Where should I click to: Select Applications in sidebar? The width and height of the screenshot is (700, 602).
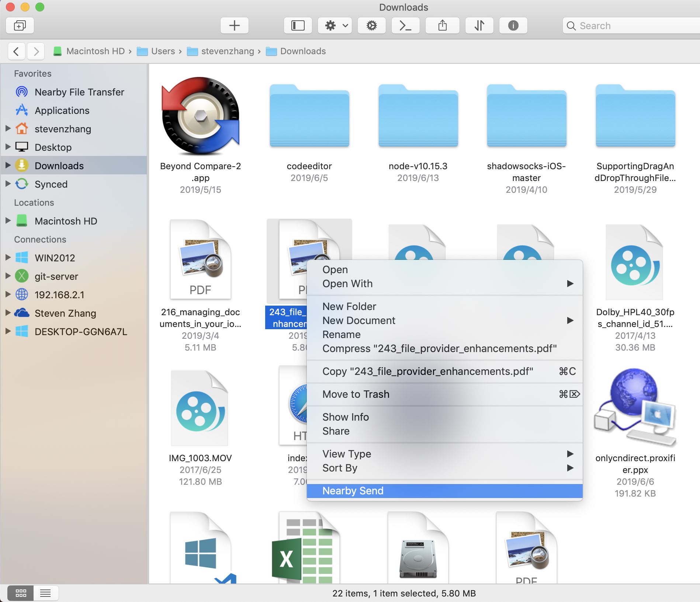pos(74,110)
